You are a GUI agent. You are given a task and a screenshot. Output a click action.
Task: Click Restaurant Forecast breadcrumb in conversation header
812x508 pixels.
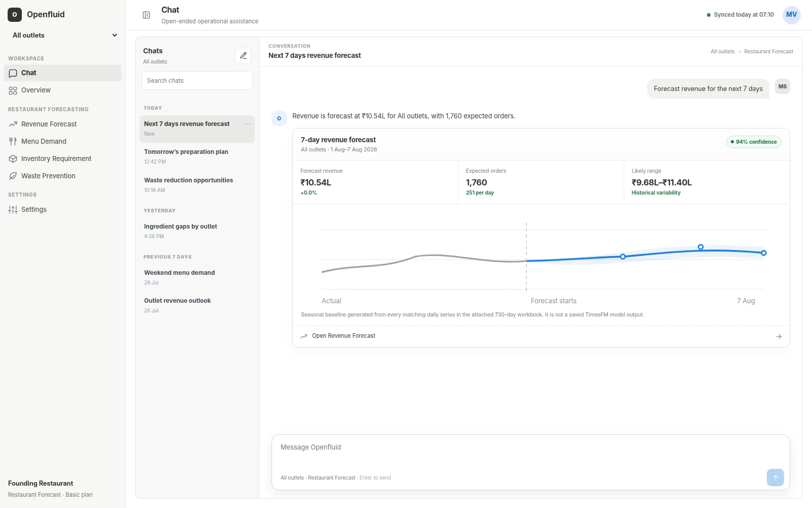pyautogui.click(x=768, y=51)
